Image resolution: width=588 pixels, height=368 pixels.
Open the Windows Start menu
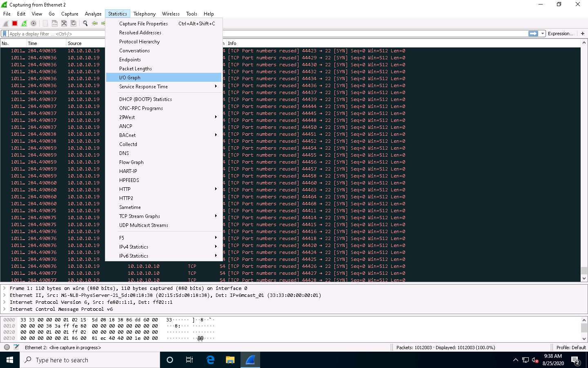pyautogui.click(x=10, y=360)
